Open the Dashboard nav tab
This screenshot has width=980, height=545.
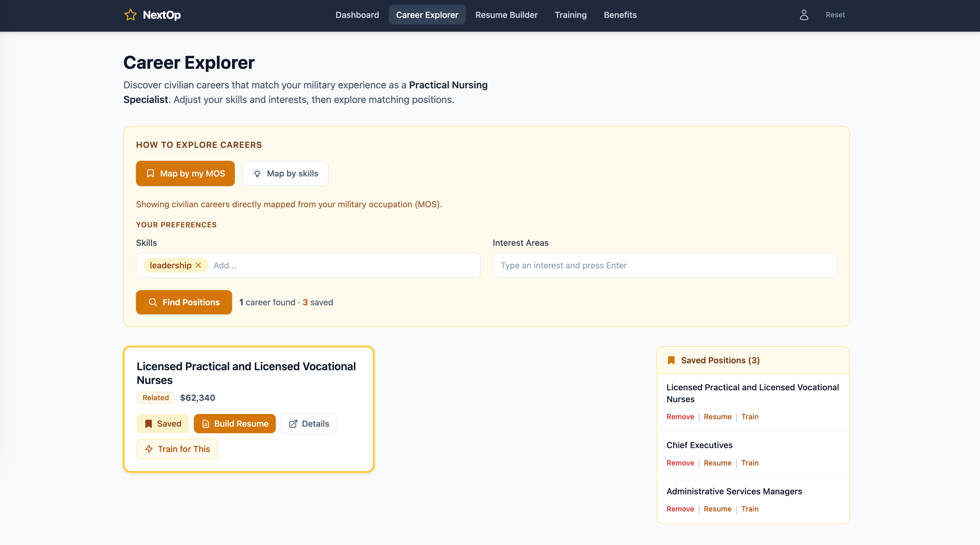pos(357,15)
